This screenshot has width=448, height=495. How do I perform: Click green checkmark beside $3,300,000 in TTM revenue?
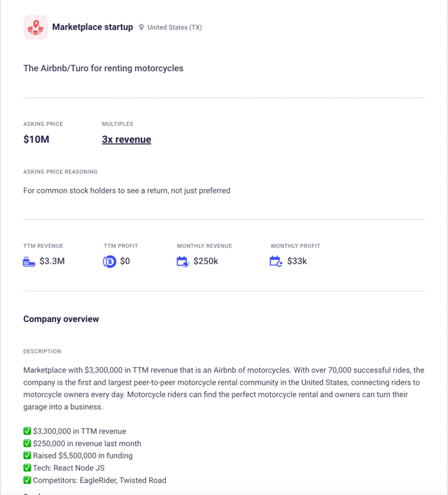tap(27, 431)
